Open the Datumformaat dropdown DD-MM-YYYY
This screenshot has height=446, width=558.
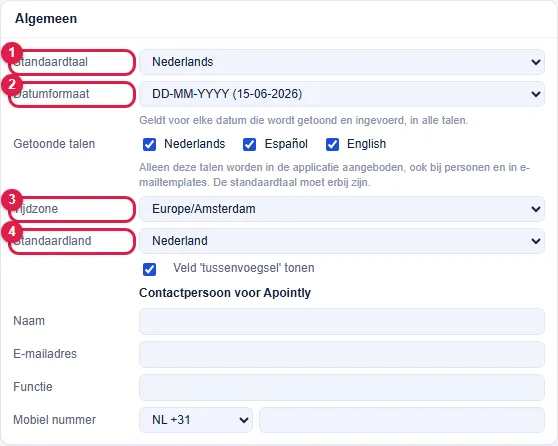pyautogui.click(x=342, y=94)
